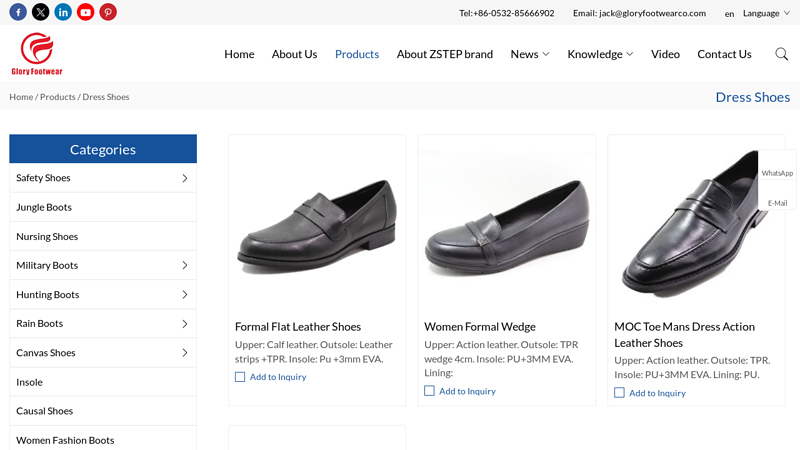The height and width of the screenshot is (450, 800).
Task: Expand the Knowledge menu chevron
Action: [x=630, y=54]
